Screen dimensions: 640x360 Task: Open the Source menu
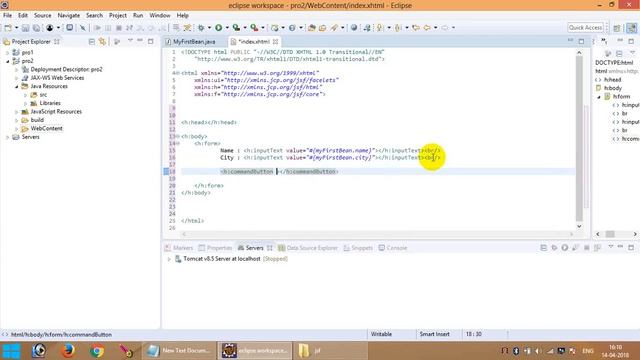[42, 16]
